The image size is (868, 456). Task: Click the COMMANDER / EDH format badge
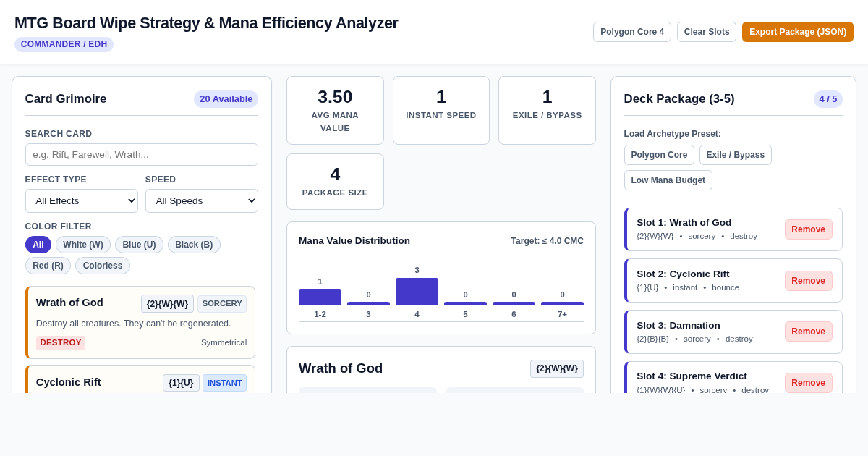point(64,44)
